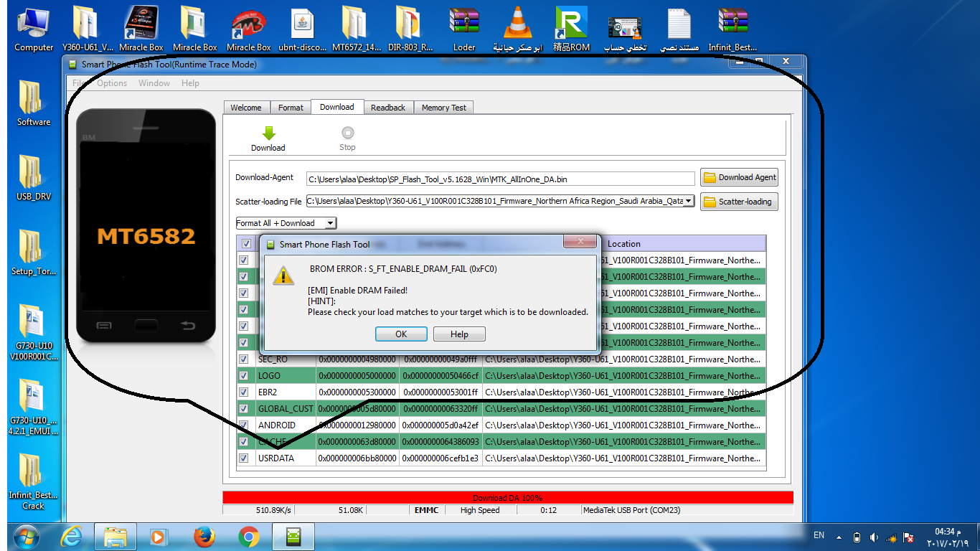Open the Computer desktop icon
This screenshot has height=551, width=980.
[34, 29]
